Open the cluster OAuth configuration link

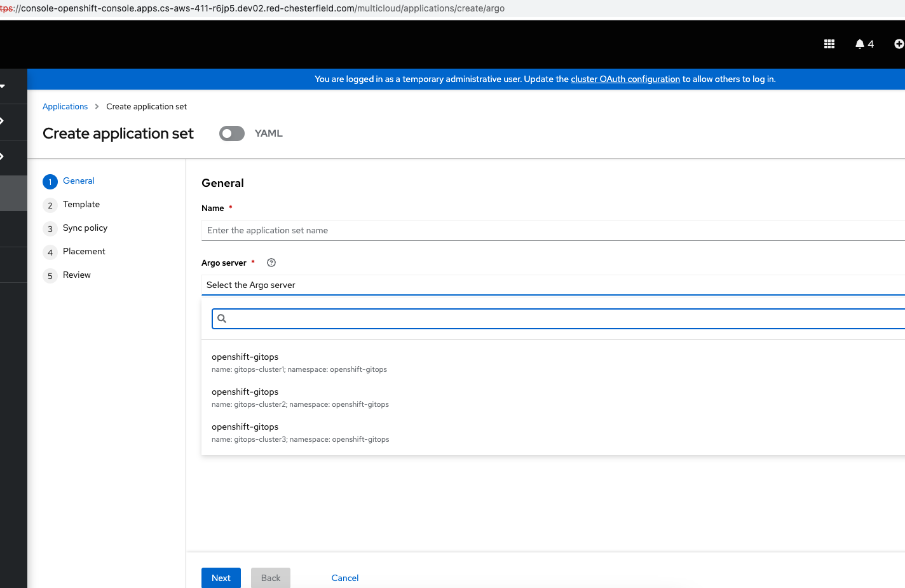[625, 79]
